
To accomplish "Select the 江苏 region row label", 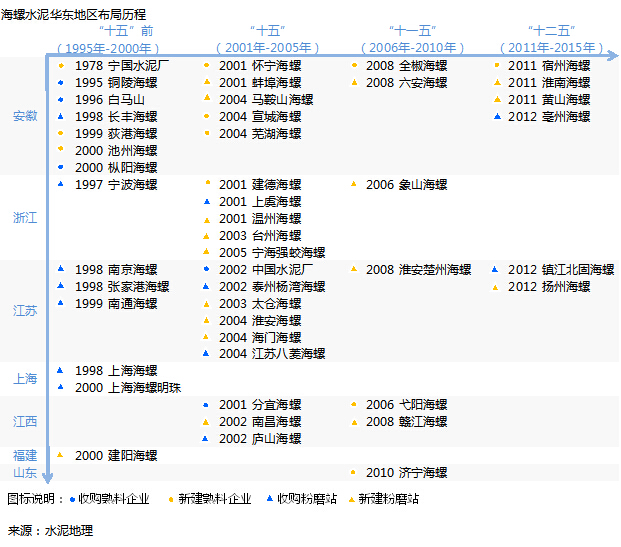I will pos(25,311).
